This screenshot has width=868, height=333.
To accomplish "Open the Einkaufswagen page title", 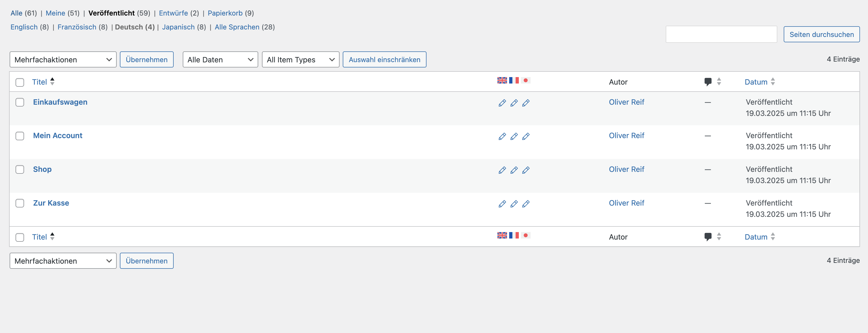I will [x=60, y=102].
